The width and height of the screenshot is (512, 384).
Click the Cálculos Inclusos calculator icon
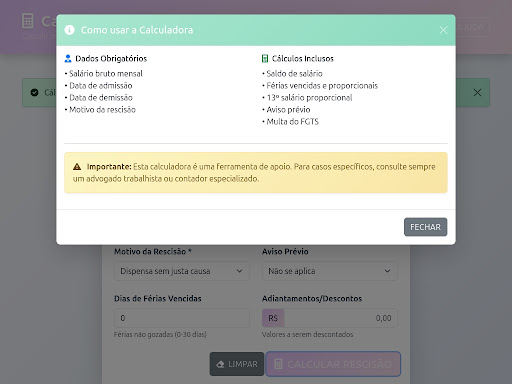pyautogui.click(x=265, y=59)
